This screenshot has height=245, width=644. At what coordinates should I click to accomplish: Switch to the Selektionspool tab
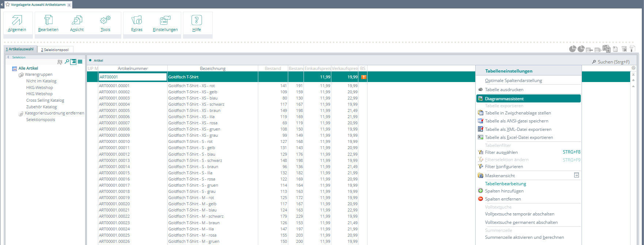(55, 50)
